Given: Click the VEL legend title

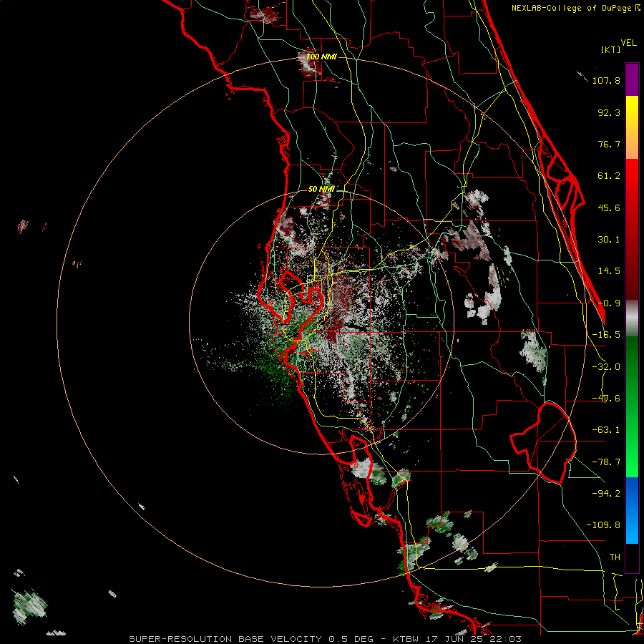Looking at the screenshot, I should tap(628, 43).
